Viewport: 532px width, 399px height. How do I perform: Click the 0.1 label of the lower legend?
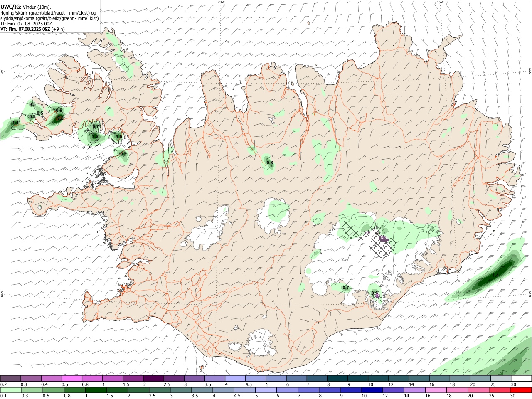[3, 396]
